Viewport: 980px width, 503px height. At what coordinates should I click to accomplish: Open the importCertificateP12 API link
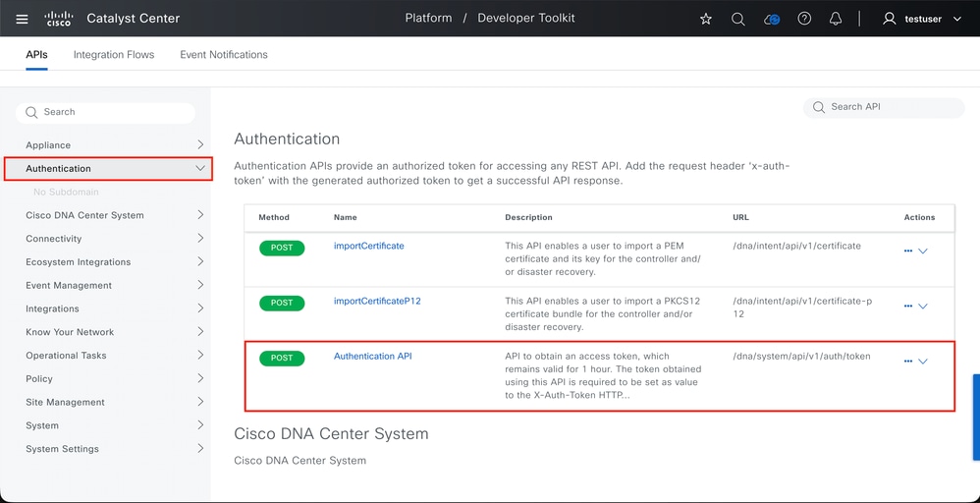[377, 301]
